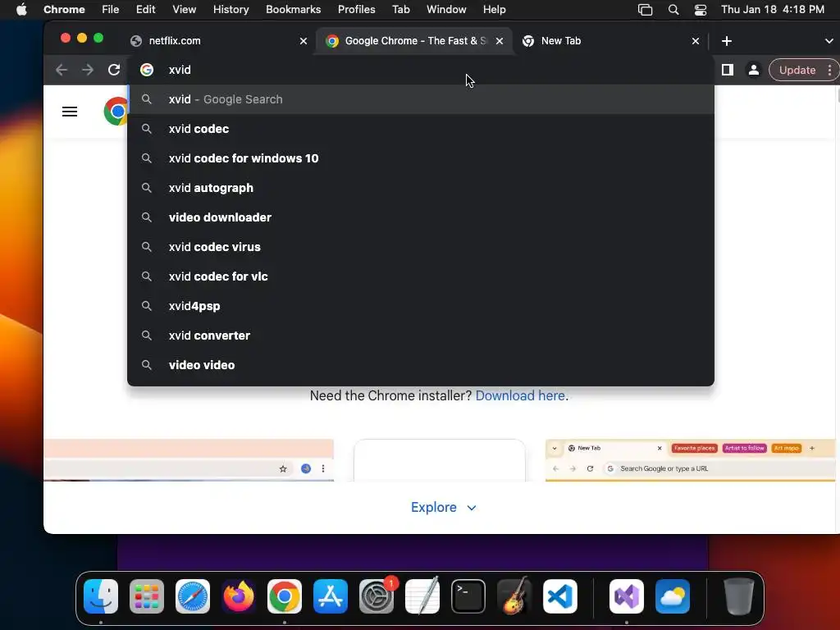Open Spotlight search in the menu bar

pos(673,10)
